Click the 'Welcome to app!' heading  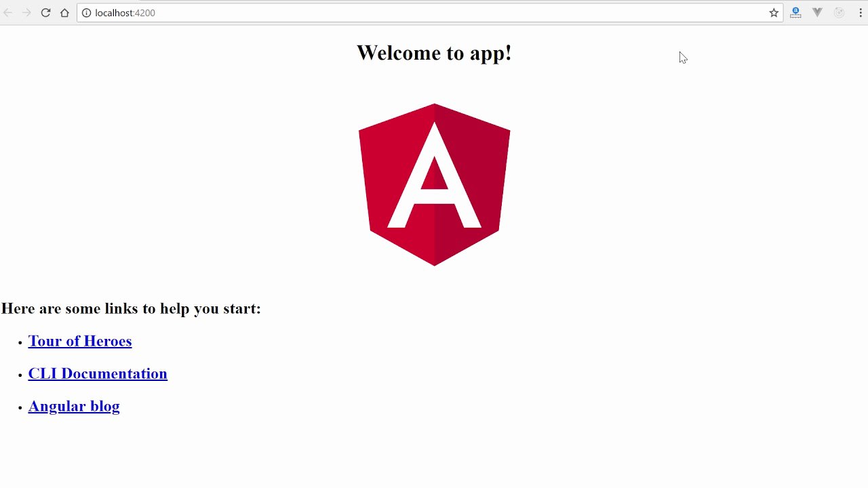(434, 53)
